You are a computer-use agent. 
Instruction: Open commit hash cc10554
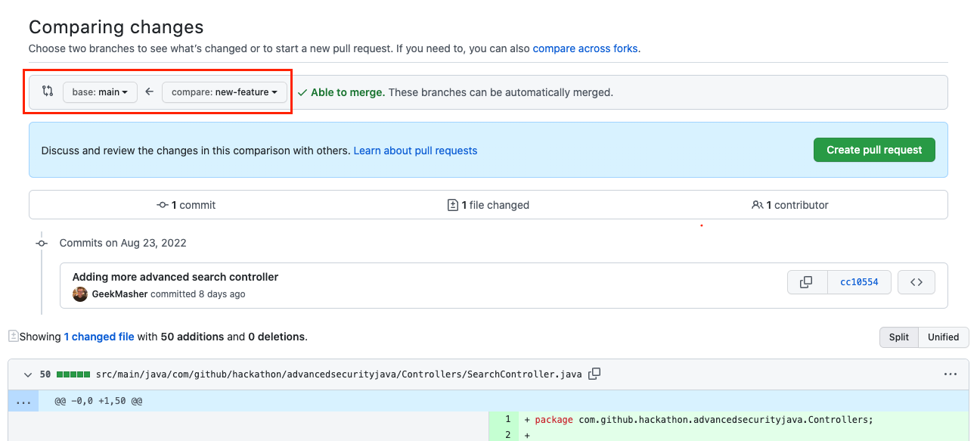pos(859,282)
